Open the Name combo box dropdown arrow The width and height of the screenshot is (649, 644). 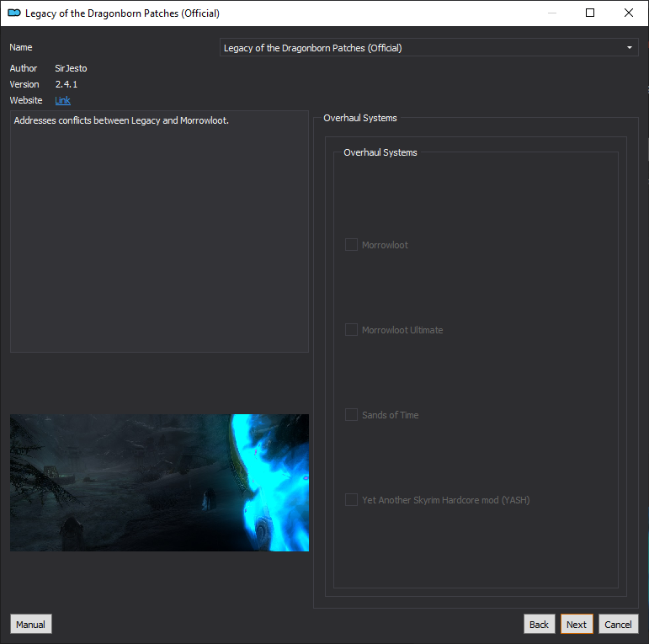click(x=629, y=48)
